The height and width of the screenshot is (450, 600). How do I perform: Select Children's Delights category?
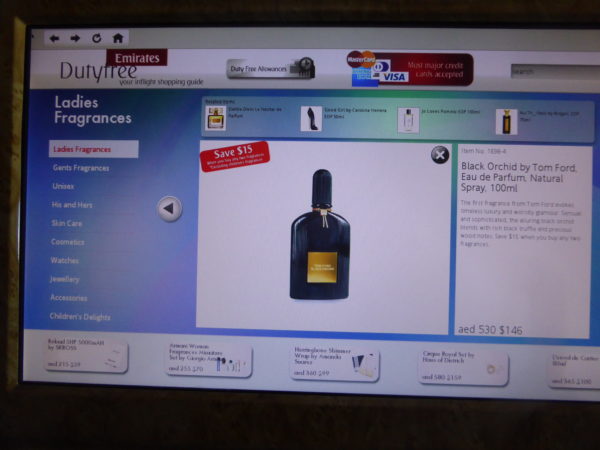click(x=80, y=317)
